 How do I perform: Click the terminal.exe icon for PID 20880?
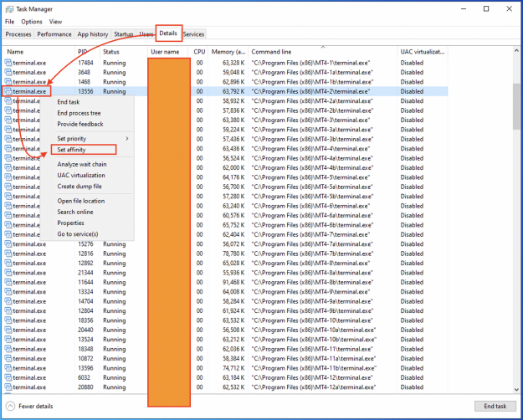[8, 387]
